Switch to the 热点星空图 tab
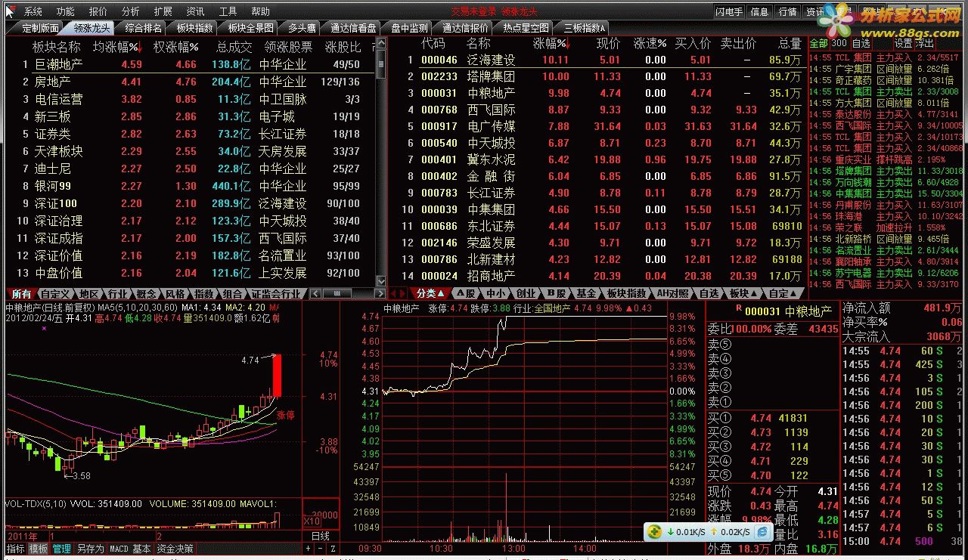The width and height of the screenshot is (968, 560). [526, 27]
